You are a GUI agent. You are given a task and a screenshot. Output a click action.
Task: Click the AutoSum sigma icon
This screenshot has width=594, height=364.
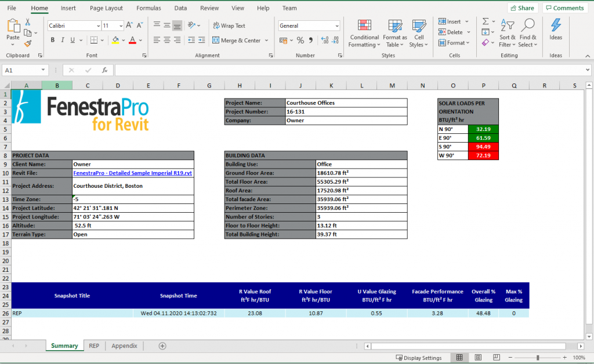click(486, 21)
